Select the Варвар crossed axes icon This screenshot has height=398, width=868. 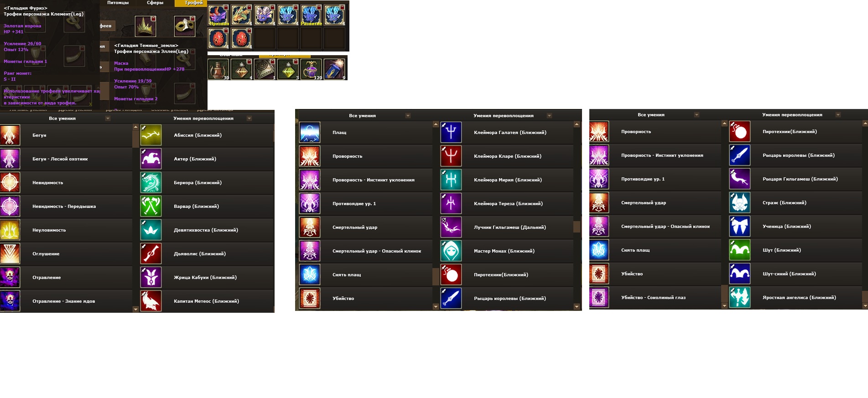(x=151, y=207)
